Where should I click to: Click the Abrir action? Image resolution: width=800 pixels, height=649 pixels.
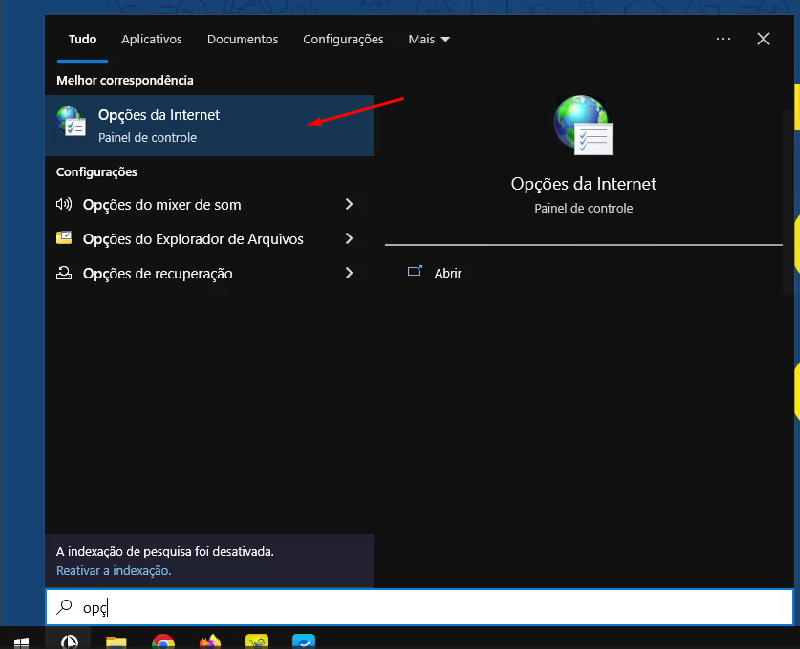coord(447,273)
